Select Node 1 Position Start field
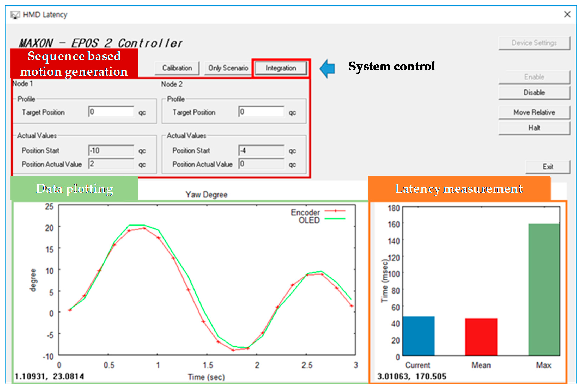584x392 pixels. pos(111,150)
